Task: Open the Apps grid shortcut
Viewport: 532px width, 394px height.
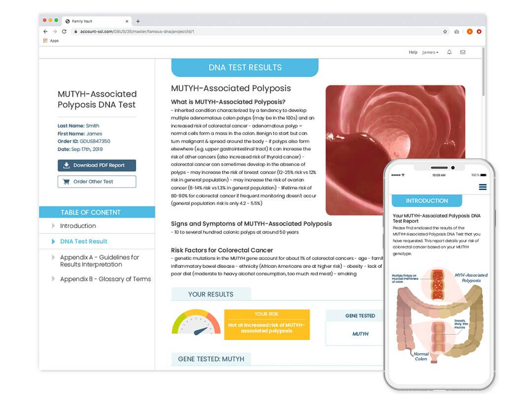Action: tap(51, 40)
